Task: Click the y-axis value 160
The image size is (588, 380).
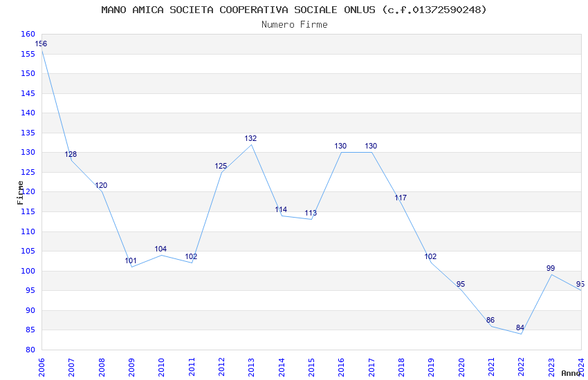Action: [28, 34]
